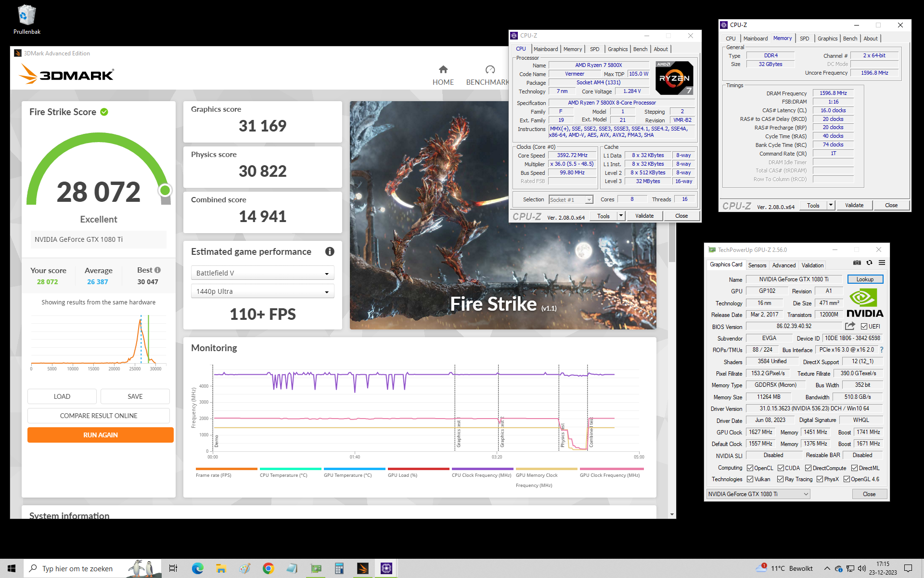Click the info icon next to Estimated game performance
Image resolution: width=924 pixels, height=578 pixels.
[330, 251]
